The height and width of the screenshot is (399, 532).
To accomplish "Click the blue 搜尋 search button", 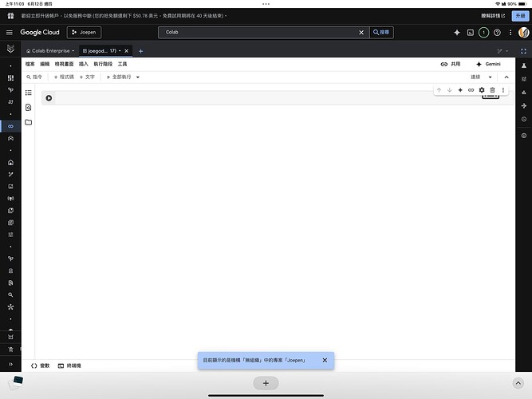I will [381, 32].
